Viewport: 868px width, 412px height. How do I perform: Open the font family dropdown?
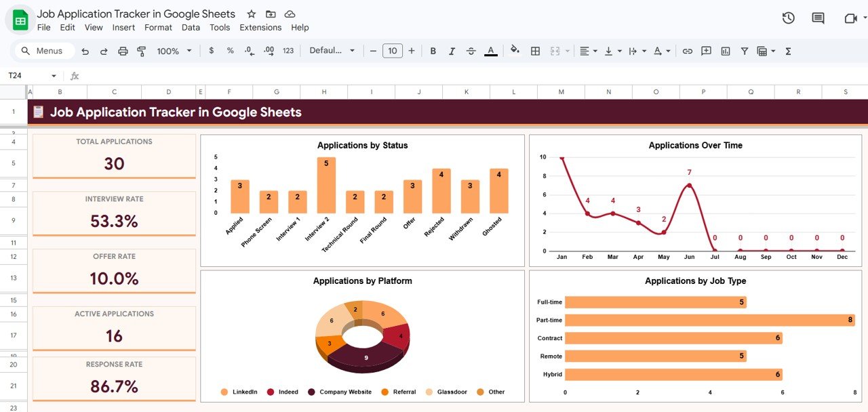332,50
